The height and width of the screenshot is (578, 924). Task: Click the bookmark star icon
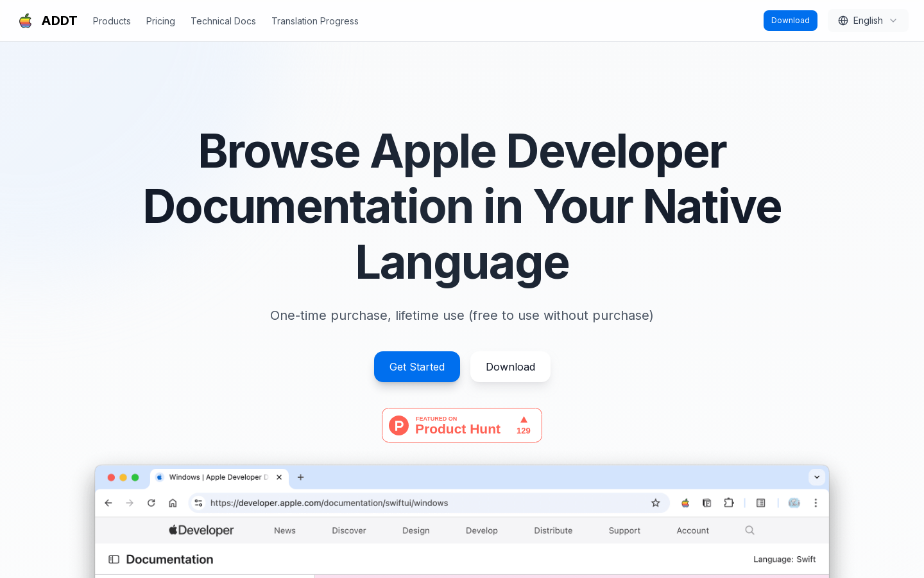pyautogui.click(x=656, y=503)
